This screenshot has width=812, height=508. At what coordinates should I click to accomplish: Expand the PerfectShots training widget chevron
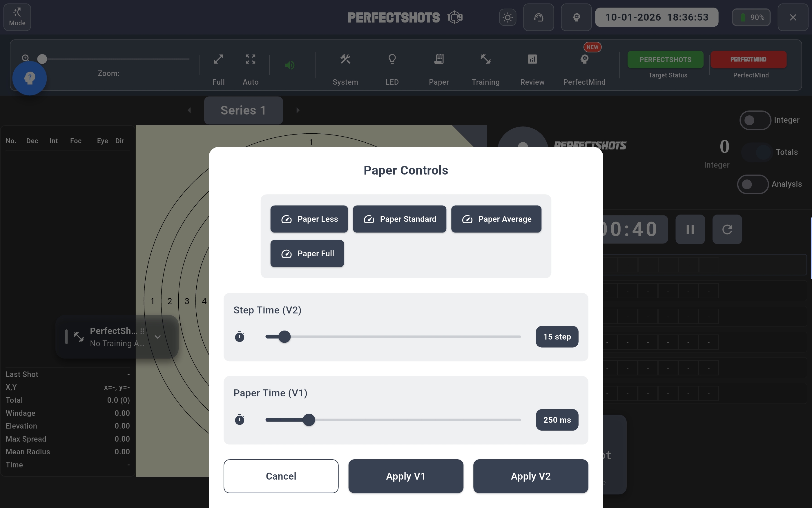pos(157,337)
